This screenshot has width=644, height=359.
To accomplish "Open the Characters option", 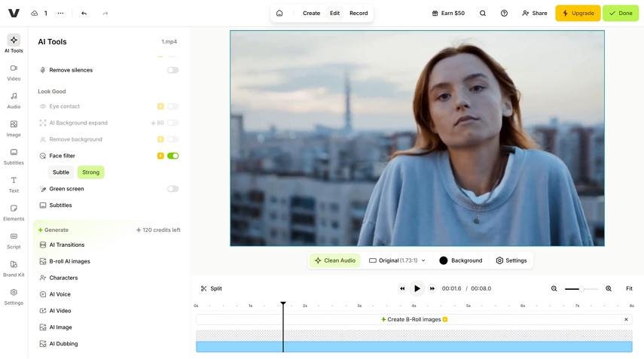I will click(x=58, y=278).
